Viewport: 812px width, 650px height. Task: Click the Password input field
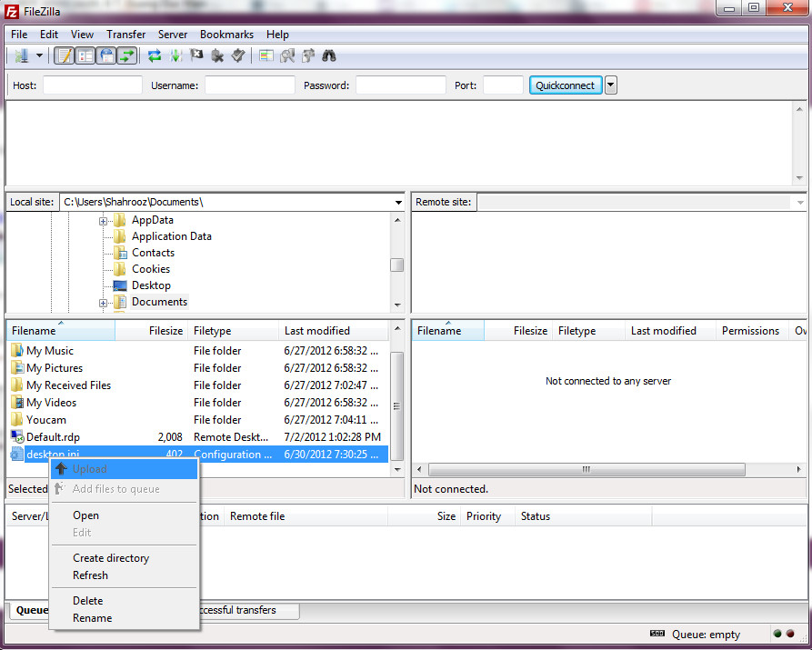pyautogui.click(x=401, y=85)
